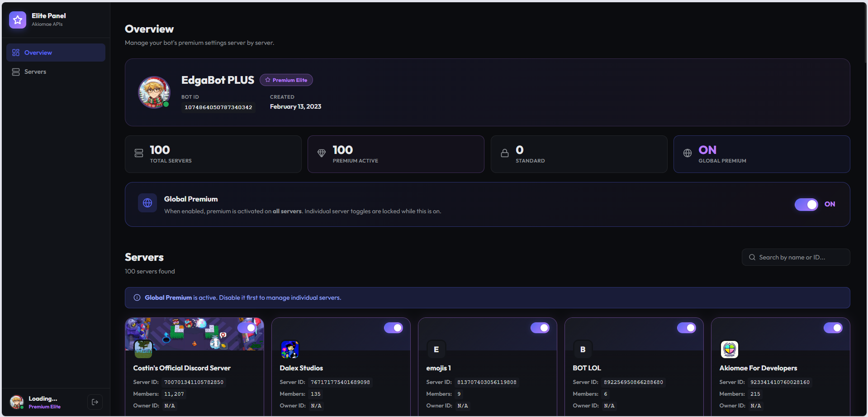Open Costin's Official Discord Server title

tap(182, 368)
